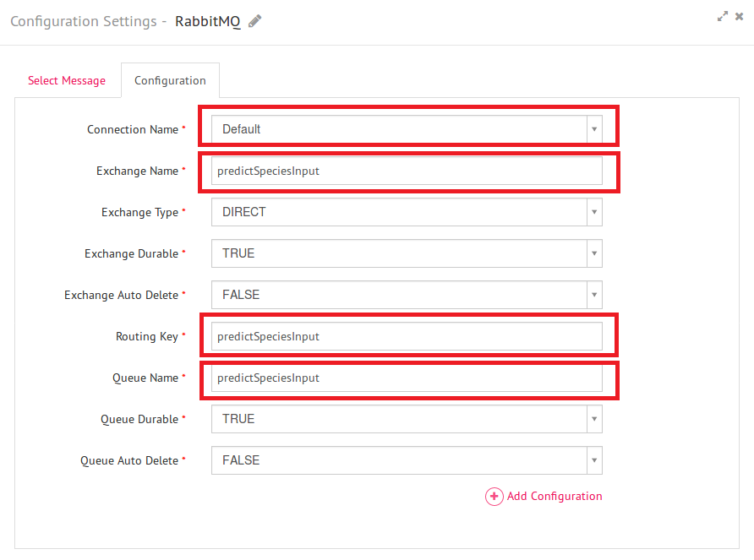The height and width of the screenshot is (560, 754).
Task: Click the DIRECT exchange type value
Action: pyautogui.click(x=243, y=212)
